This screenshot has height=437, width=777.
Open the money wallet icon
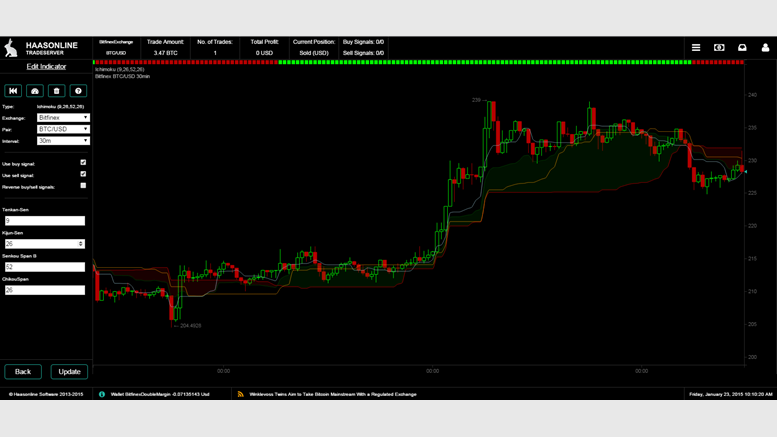719,48
